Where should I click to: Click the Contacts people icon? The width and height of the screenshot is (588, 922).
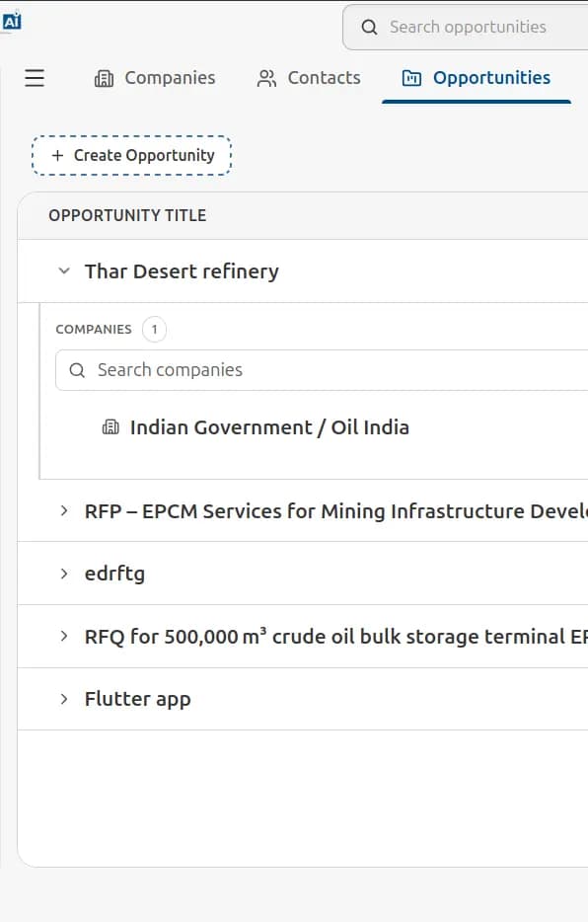tap(266, 78)
